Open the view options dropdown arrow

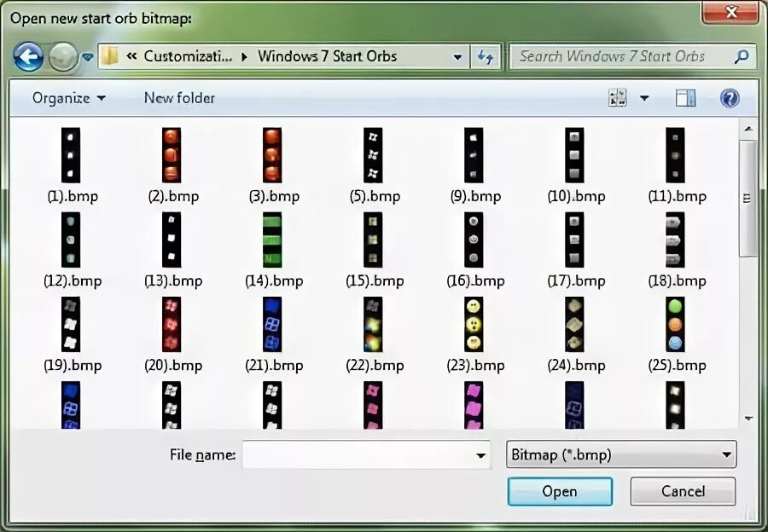(644, 98)
